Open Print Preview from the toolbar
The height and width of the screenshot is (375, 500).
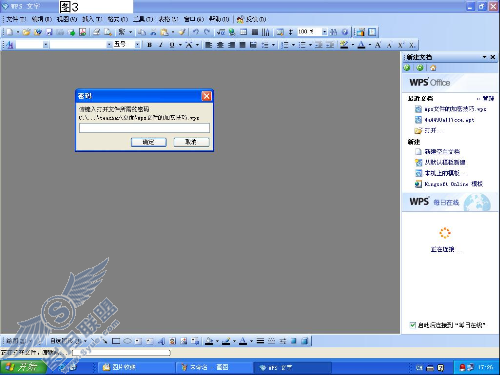click(108, 32)
